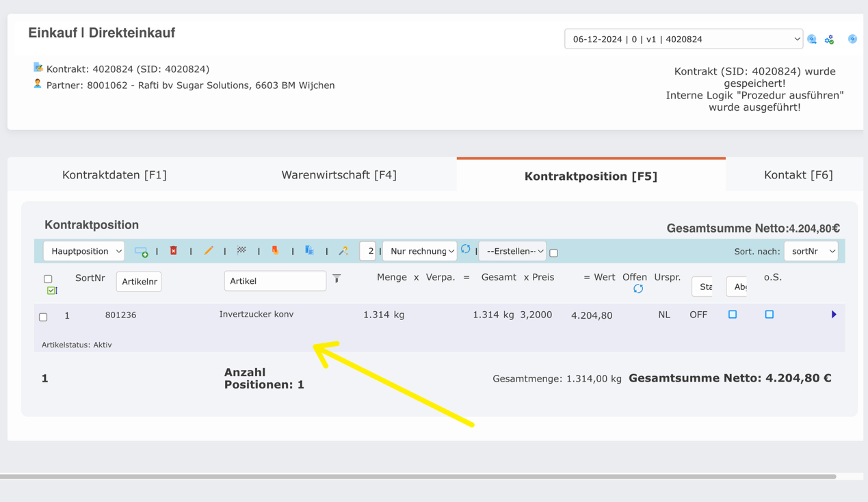Open the Hauptposition dropdown
The image size is (868, 502).
[83, 251]
